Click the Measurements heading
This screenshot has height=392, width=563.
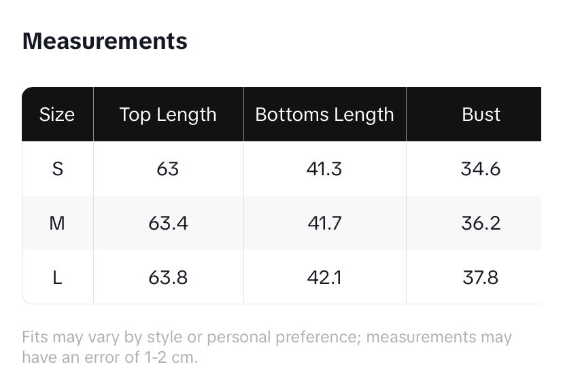[105, 41]
